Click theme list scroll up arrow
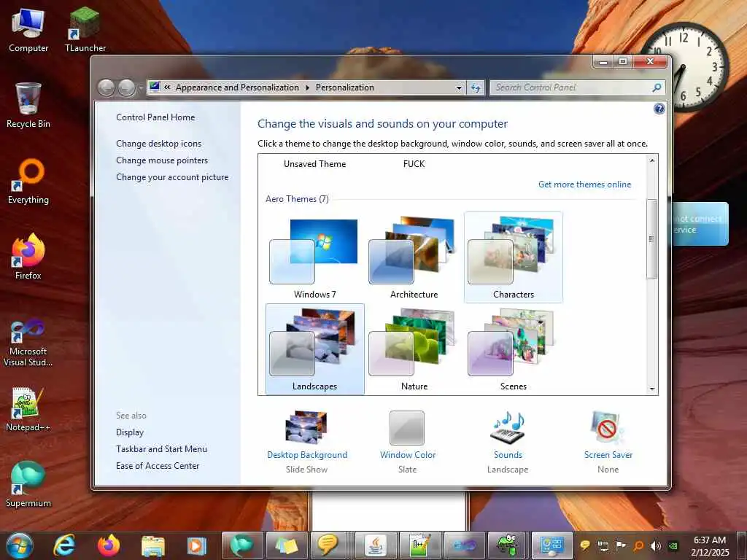 pyautogui.click(x=652, y=160)
